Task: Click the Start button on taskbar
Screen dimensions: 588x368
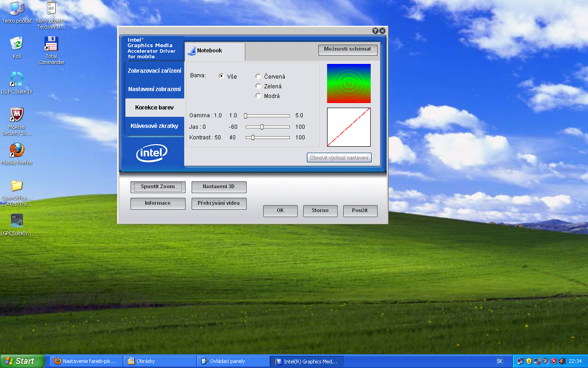Action: tap(22, 361)
